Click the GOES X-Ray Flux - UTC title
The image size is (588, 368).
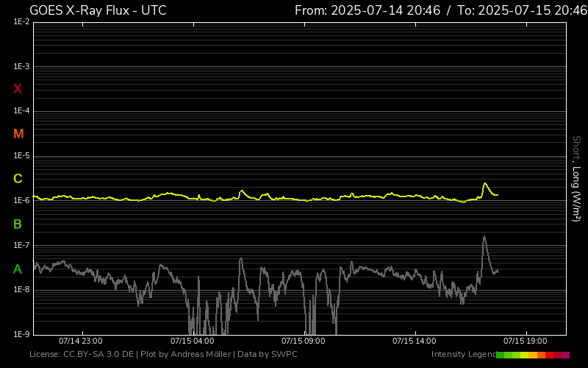click(x=98, y=10)
